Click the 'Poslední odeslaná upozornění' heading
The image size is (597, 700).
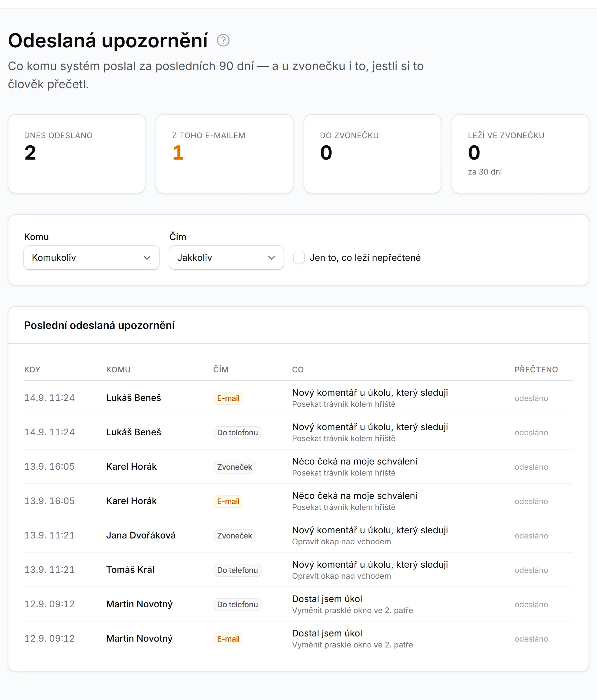tap(99, 325)
